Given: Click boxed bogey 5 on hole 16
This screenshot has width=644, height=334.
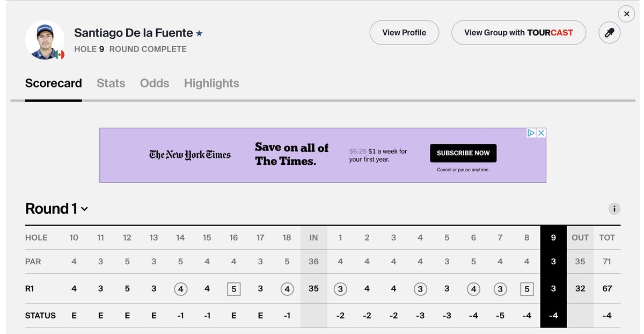Looking at the screenshot, I should pyautogui.click(x=233, y=289).
